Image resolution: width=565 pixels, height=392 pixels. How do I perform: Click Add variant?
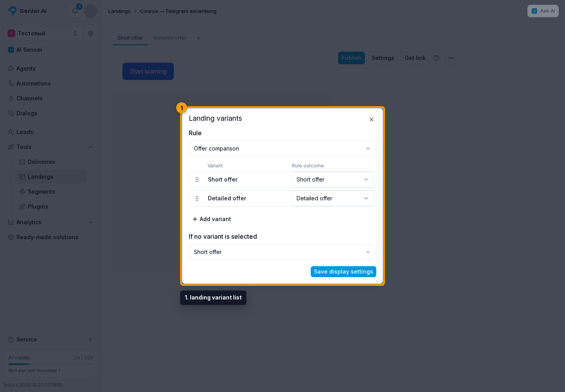coord(211,219)
